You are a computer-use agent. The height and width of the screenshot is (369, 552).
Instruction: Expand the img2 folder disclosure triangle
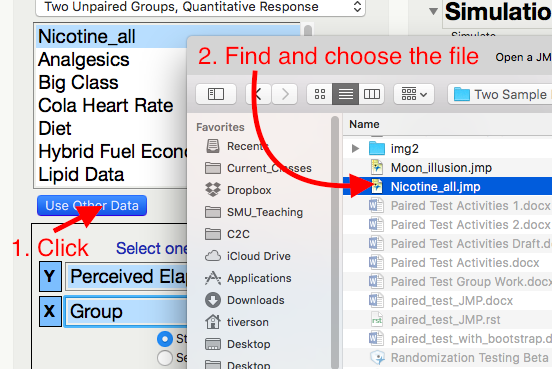[355, 149]
